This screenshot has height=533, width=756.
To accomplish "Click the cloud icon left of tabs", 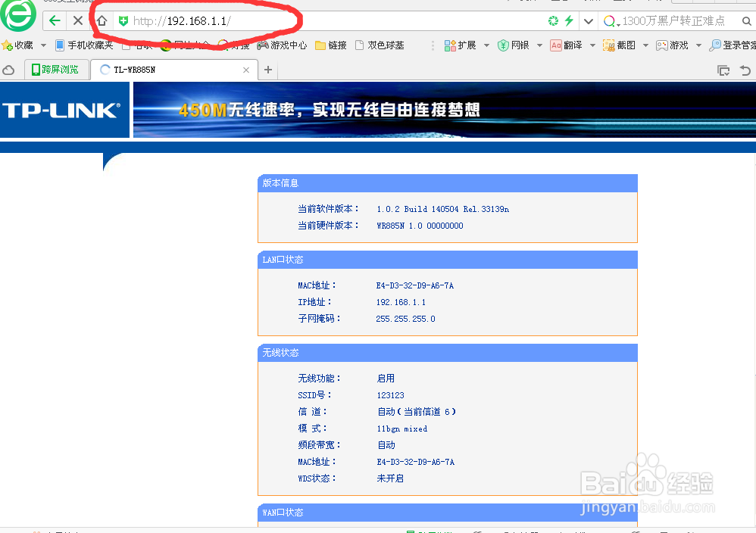I will 8,70.
